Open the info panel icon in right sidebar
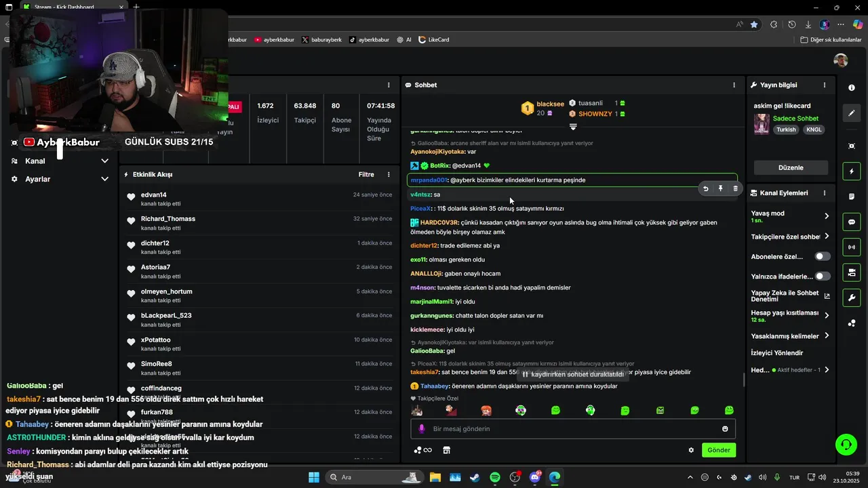 pos(851,88)
